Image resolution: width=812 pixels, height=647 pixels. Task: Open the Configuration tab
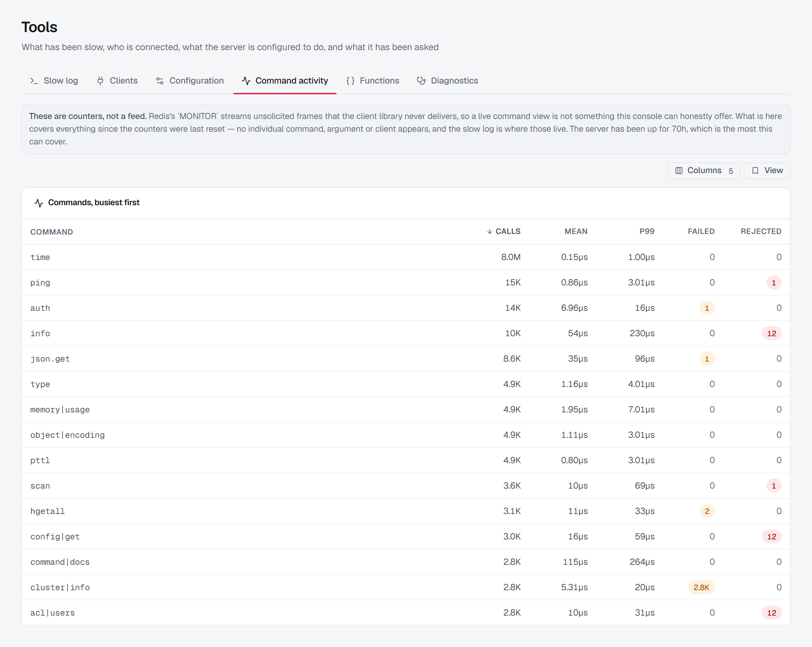tap(190, 81)
